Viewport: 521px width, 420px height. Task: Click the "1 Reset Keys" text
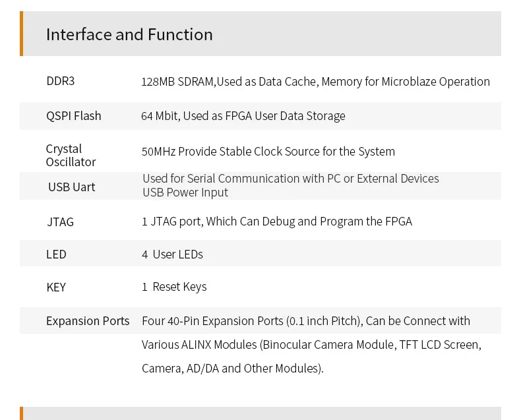(174, 287)
